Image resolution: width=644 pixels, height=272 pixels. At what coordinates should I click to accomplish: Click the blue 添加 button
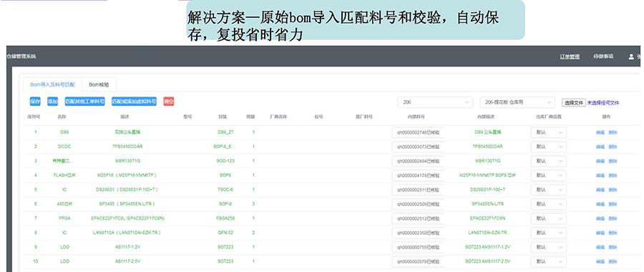(x=52, y=102)
